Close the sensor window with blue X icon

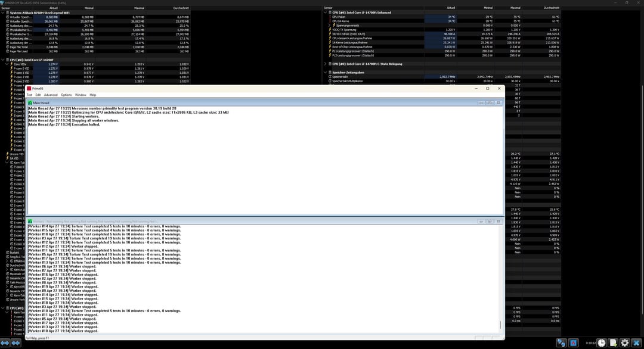point(636,343)
